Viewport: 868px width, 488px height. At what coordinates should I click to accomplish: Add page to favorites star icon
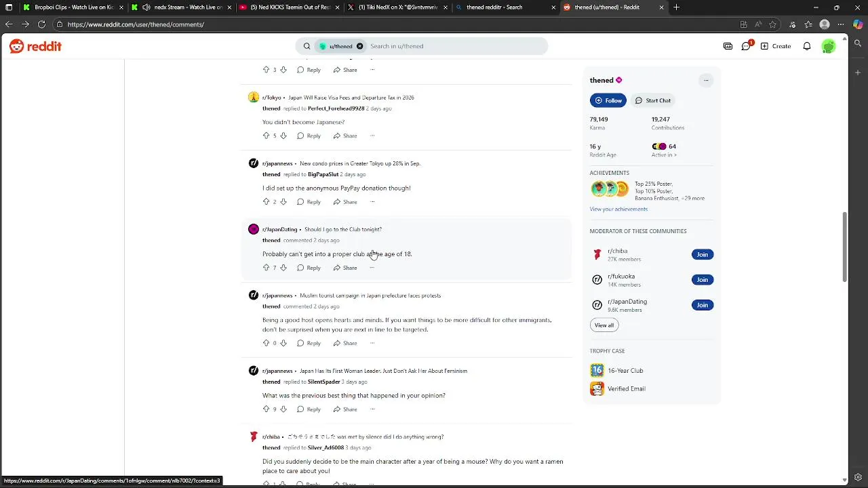[772, 24]
